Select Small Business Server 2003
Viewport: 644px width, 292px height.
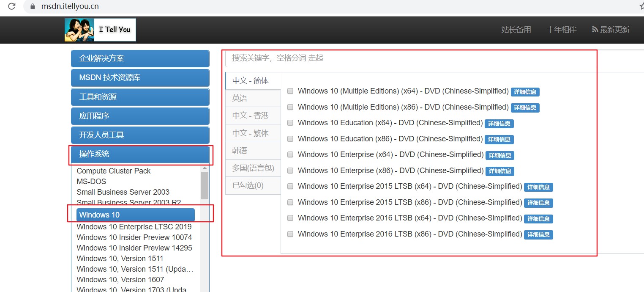click(x=123, y=192)
